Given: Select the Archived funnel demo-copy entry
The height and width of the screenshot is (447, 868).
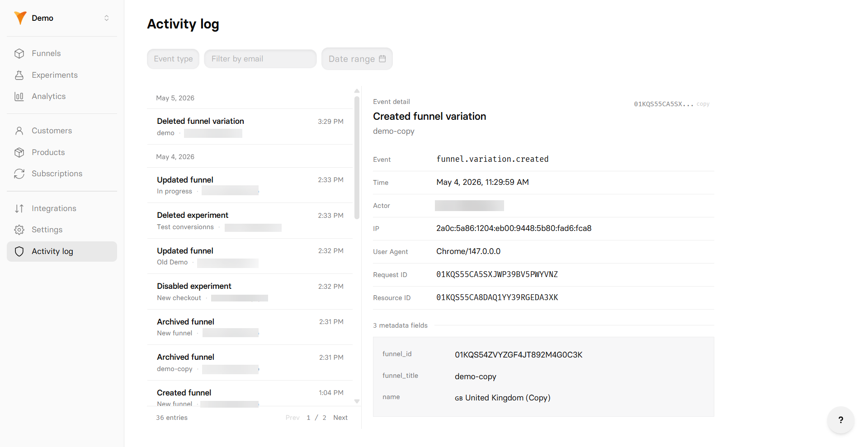Looking at the screenshot, I should point(250,362).
